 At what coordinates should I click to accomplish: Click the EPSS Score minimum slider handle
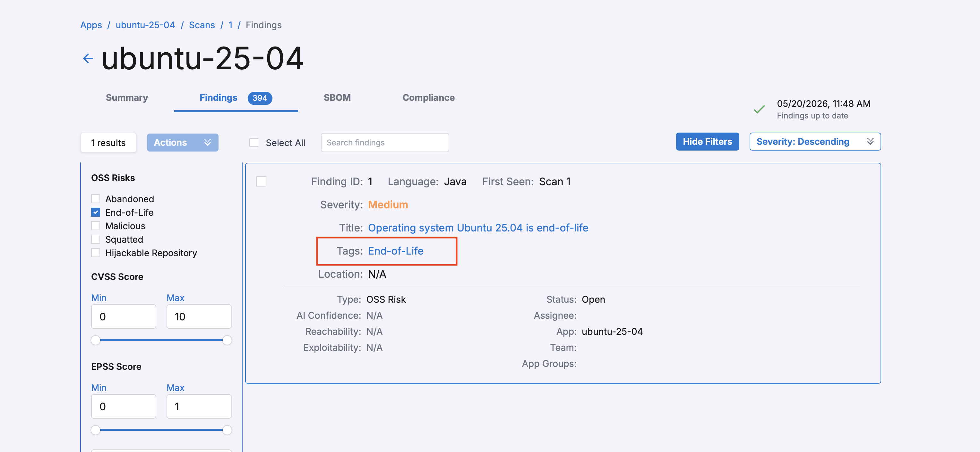point(96,430)
